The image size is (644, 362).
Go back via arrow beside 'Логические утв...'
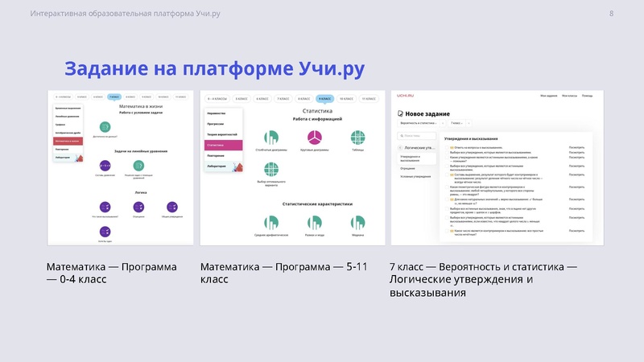point(400,148)
